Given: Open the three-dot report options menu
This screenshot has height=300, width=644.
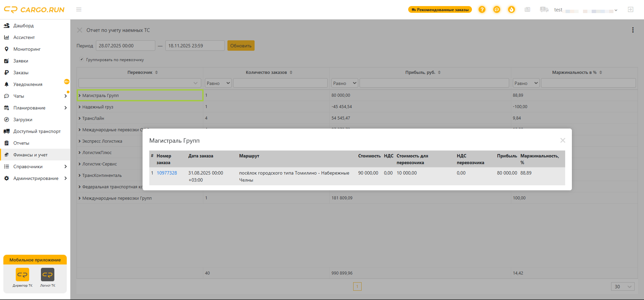Looking at the screenshot, I should [633, 30].
